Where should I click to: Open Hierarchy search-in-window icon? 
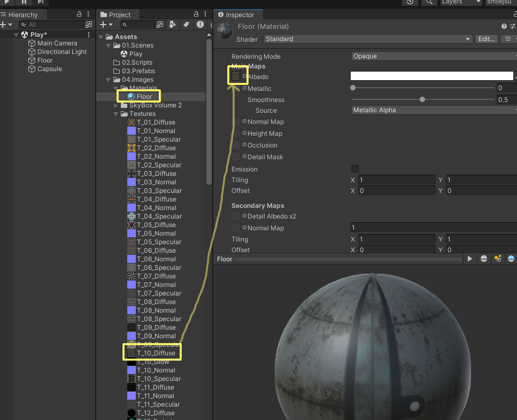coord(89,25)
